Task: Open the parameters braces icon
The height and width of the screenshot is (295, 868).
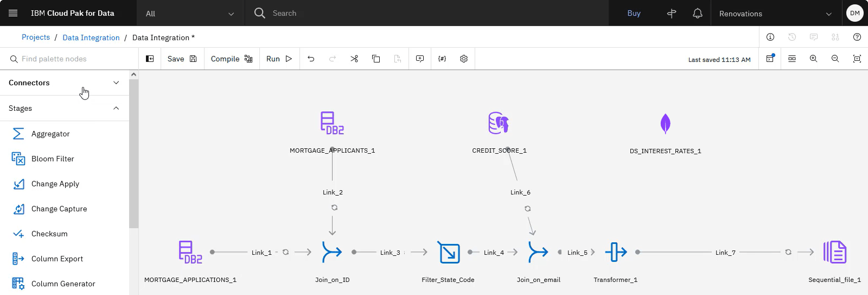Action: 442,59
